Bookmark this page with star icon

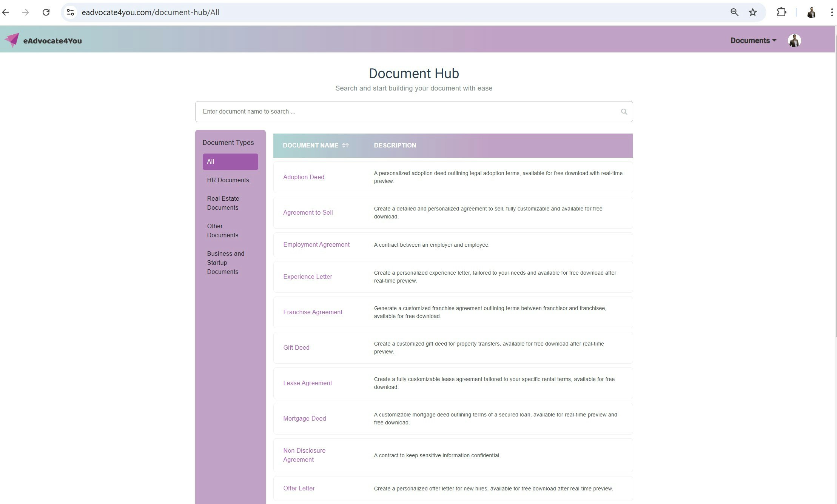click(752, 12)
